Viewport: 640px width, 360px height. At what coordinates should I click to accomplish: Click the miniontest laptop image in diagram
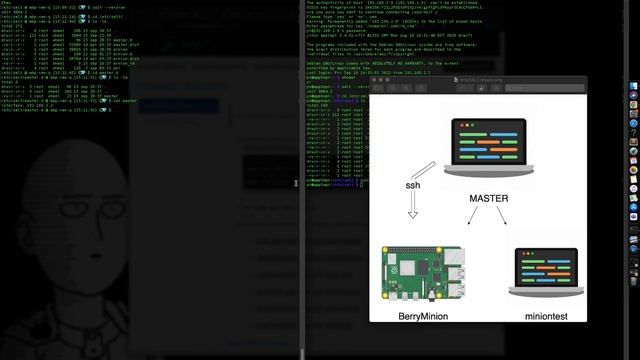tap(546, 272)
